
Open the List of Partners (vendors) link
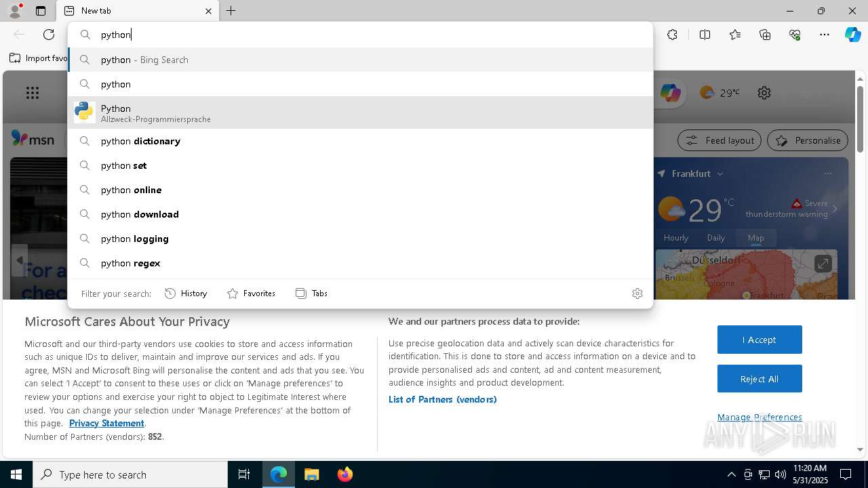[443, 399]
